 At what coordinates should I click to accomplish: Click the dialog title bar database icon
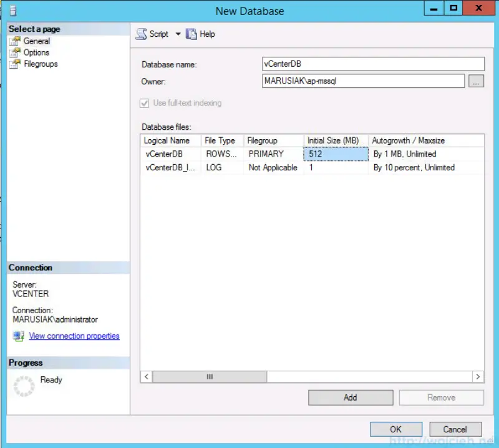[12, 10]
